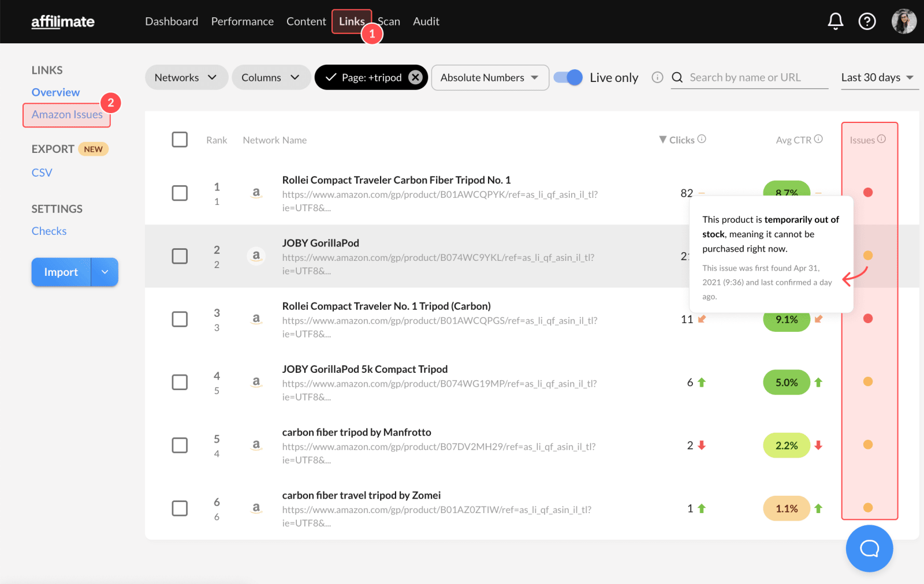Click the red issue dot for Rollei Tripod No. 1
The height and width of the screenshot is (584, 924).
pos(868,193)
